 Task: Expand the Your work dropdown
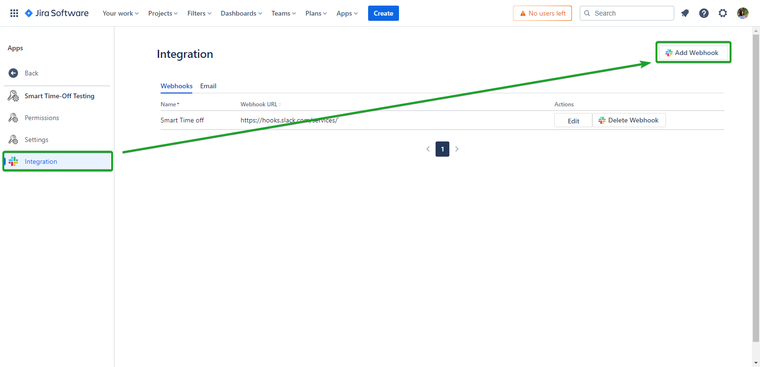(x=120, y=13)
